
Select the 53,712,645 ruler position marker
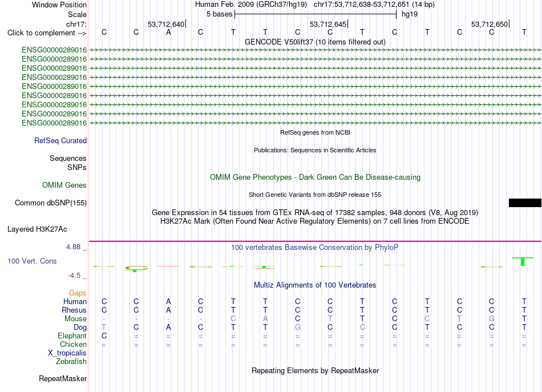329,24
